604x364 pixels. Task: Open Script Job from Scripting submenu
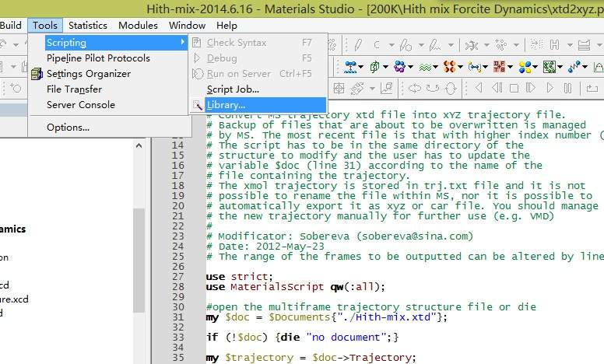click(258, 89)
